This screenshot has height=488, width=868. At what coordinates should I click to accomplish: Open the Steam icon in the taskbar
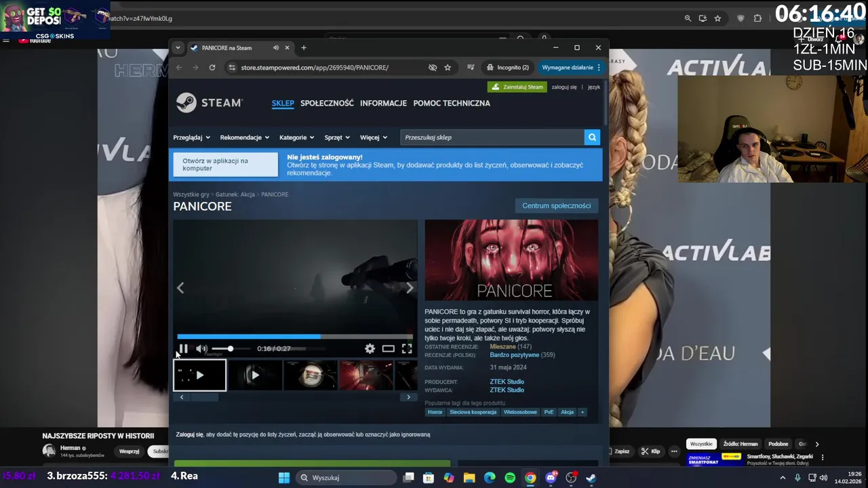pos(591,478)
